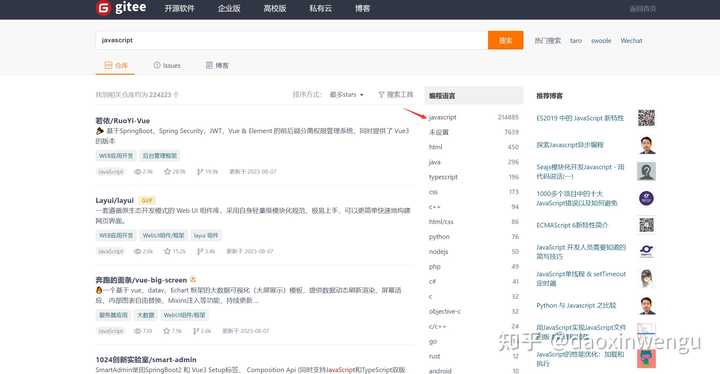720x374 pixels.
Task: Click the orange 搜索 button
Action: coord(506,40)
